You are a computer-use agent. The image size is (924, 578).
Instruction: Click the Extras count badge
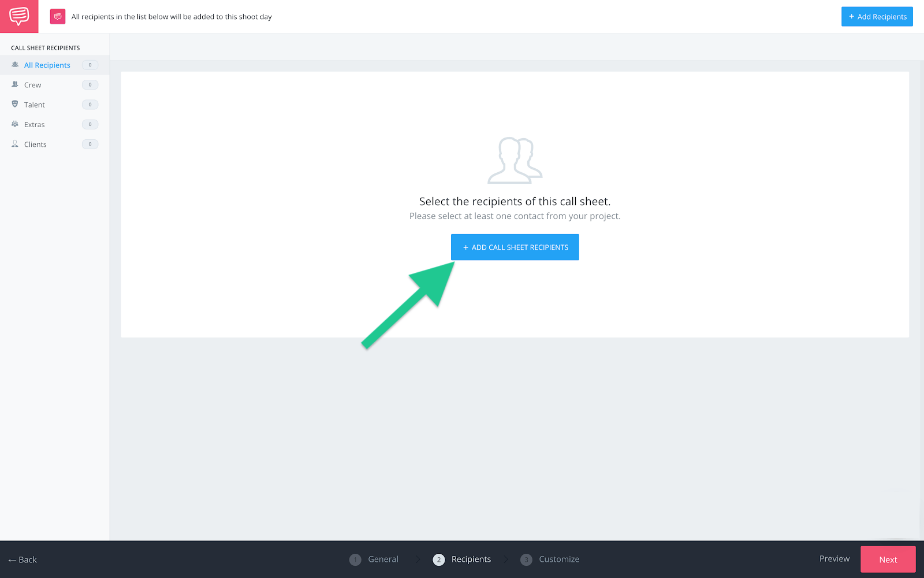(90, 124)
